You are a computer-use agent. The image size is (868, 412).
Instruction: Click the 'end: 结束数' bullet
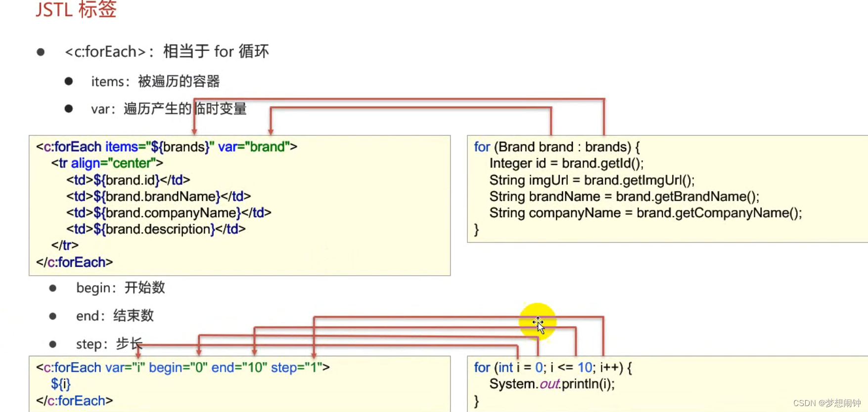(115, 316)
